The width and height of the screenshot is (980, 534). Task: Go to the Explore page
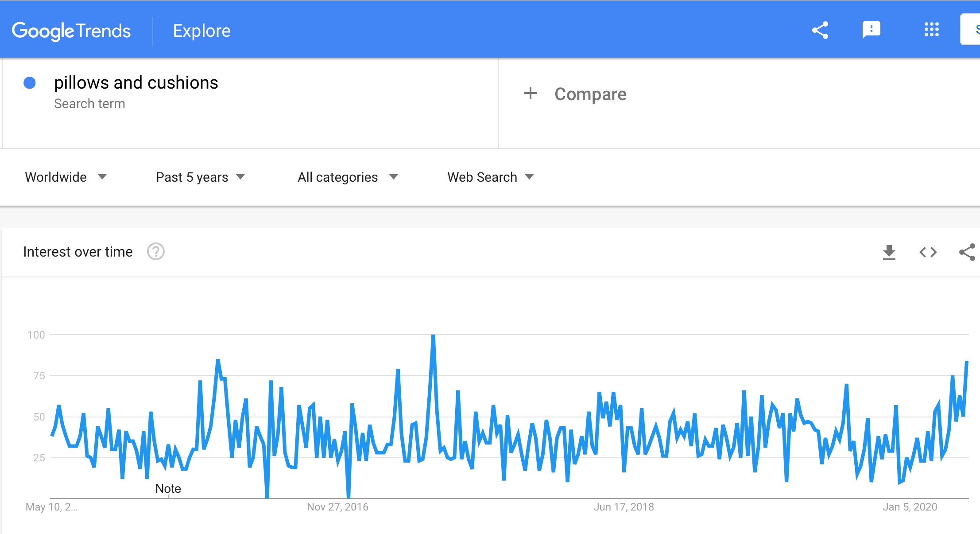[x=201, y=31]
